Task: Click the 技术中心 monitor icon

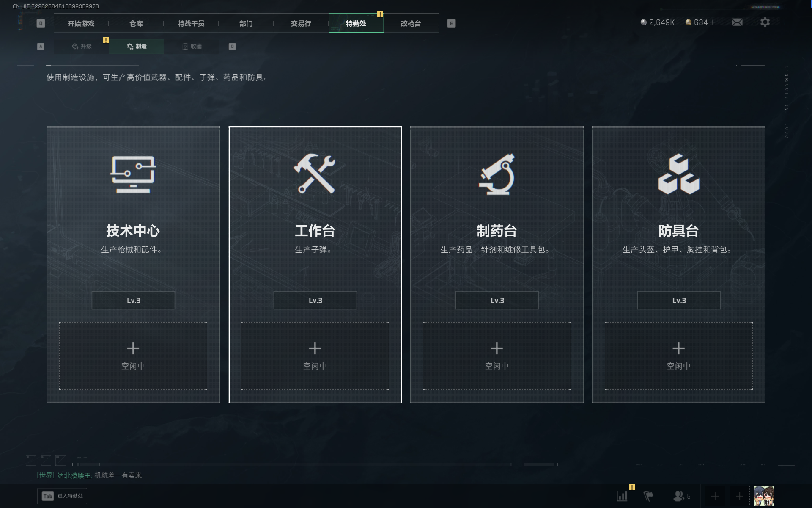Action: pyautogui.click(x=133, y=174)
